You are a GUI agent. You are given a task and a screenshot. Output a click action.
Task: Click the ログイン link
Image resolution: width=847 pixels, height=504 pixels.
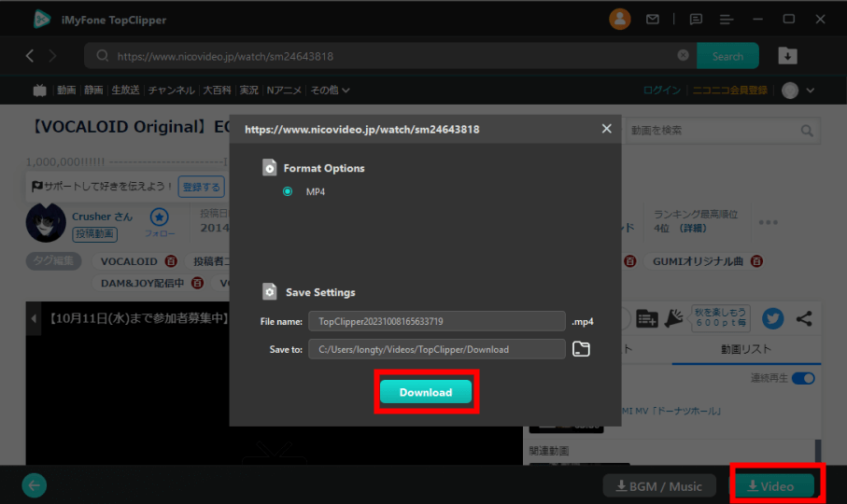662,91
